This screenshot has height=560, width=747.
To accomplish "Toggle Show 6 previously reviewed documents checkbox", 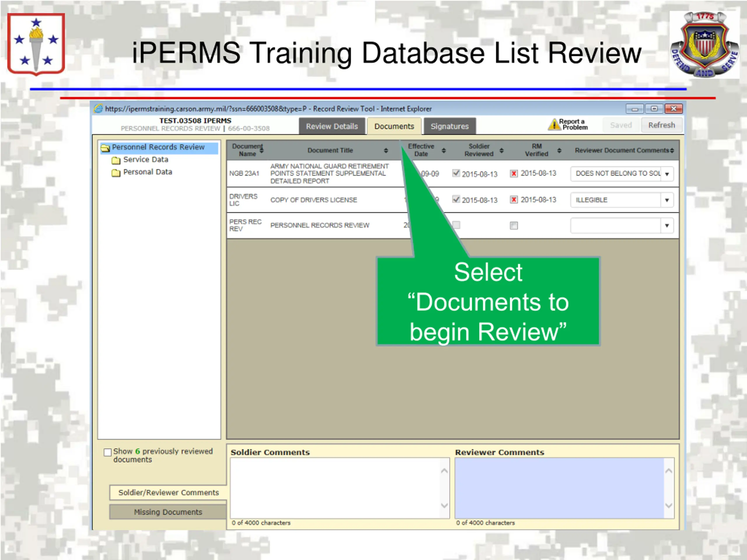I will pyautogui.click(x=108, y=452).
